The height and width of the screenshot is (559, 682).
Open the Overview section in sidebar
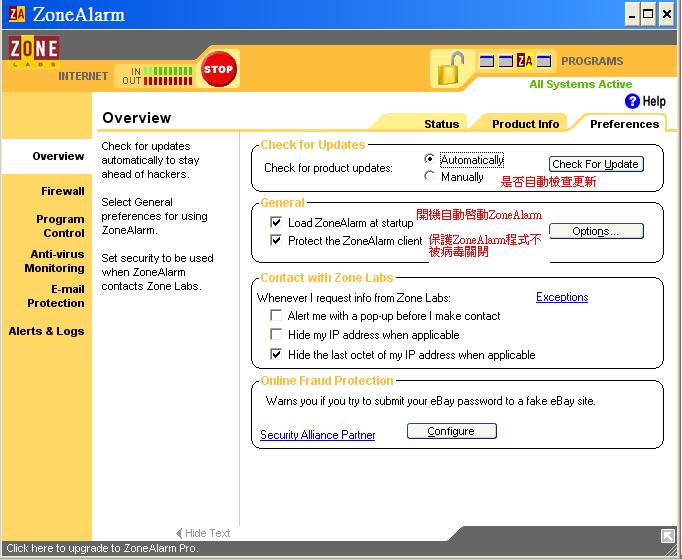[58, 156]
